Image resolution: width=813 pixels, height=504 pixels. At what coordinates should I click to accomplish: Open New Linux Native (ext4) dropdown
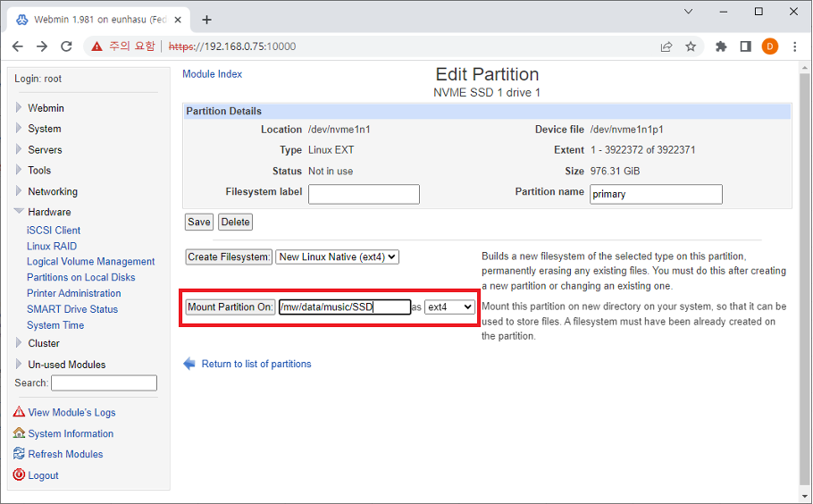[x=337, y=257]
